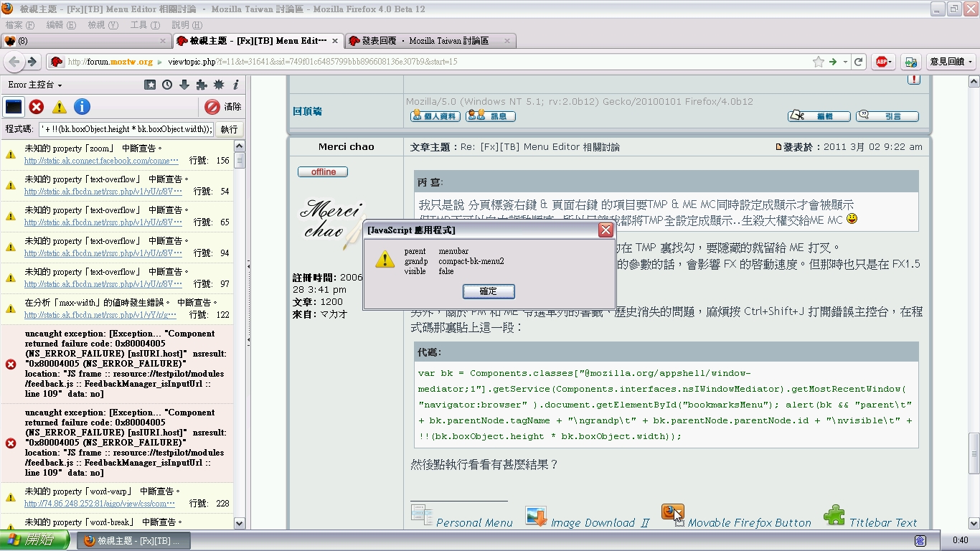Viewport: 980px width, 551px height.
Task: Click the starburst icon in sidebar header
Action: (219, 85)
